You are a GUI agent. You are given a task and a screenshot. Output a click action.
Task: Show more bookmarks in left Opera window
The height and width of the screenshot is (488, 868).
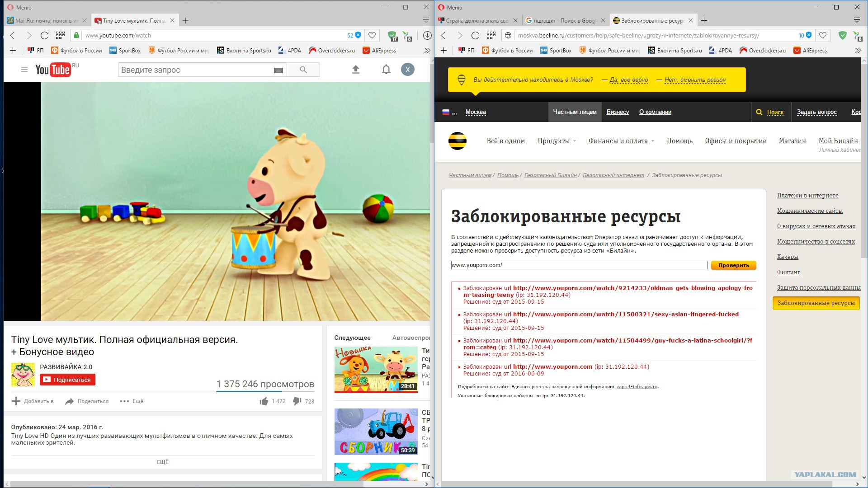427,51
